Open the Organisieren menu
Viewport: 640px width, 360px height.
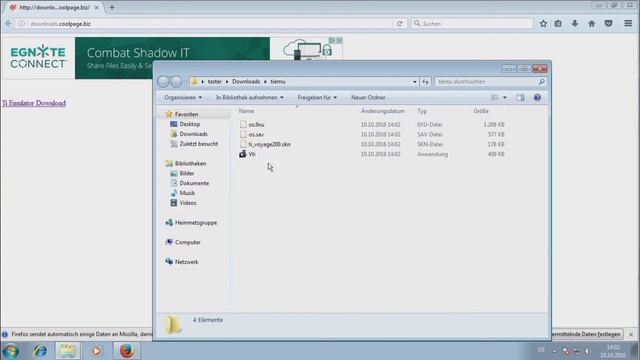(x=183, y=98)
